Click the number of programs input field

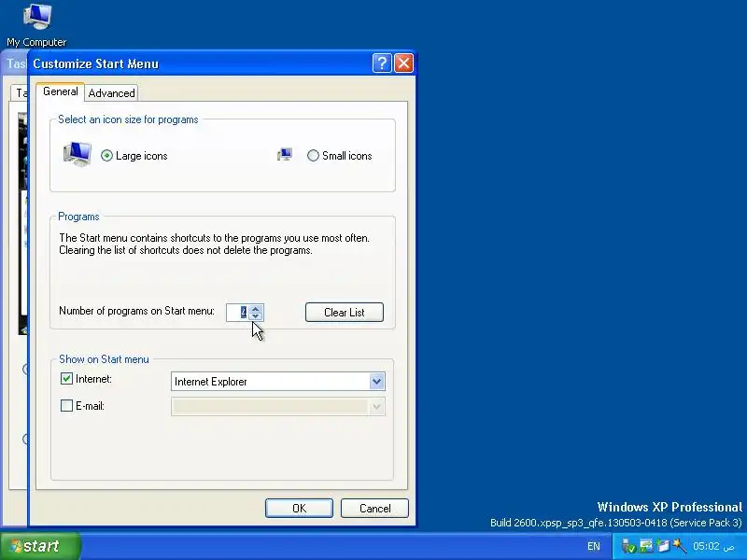tap(238, 313)
